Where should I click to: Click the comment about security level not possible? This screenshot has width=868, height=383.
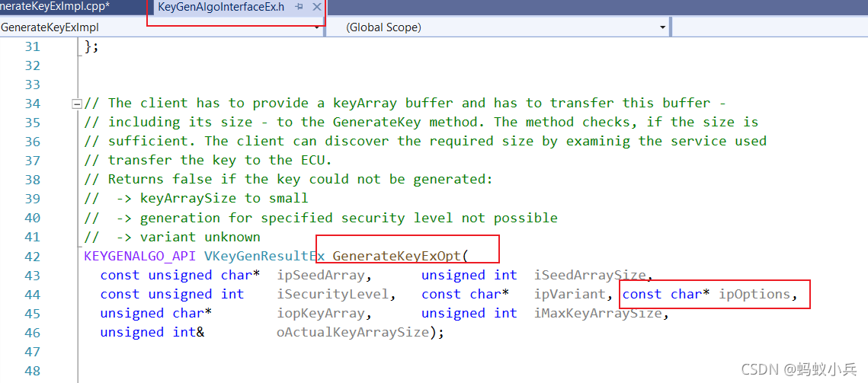[x=337, y=218]
